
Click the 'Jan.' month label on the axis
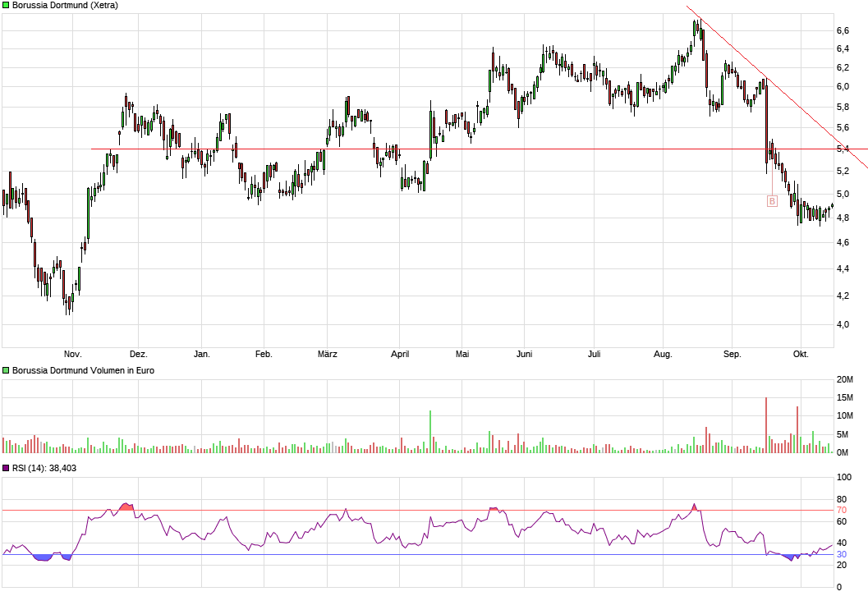201,354
